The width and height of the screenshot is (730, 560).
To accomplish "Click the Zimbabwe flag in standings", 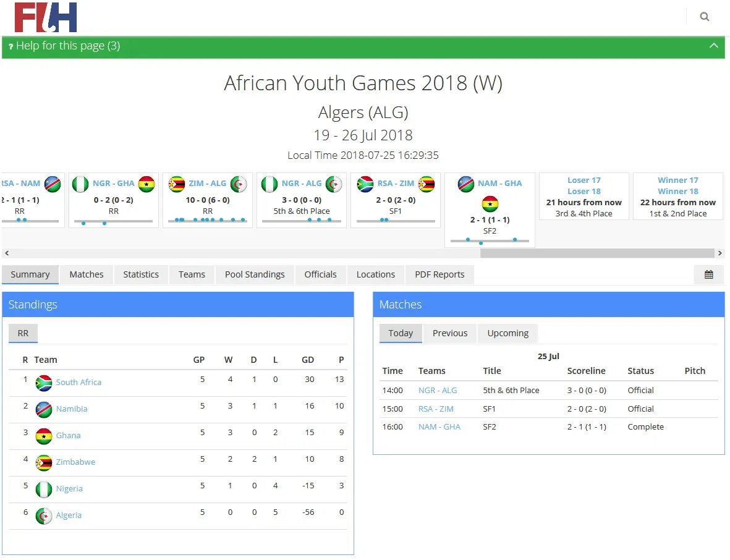I will [44, 462].
